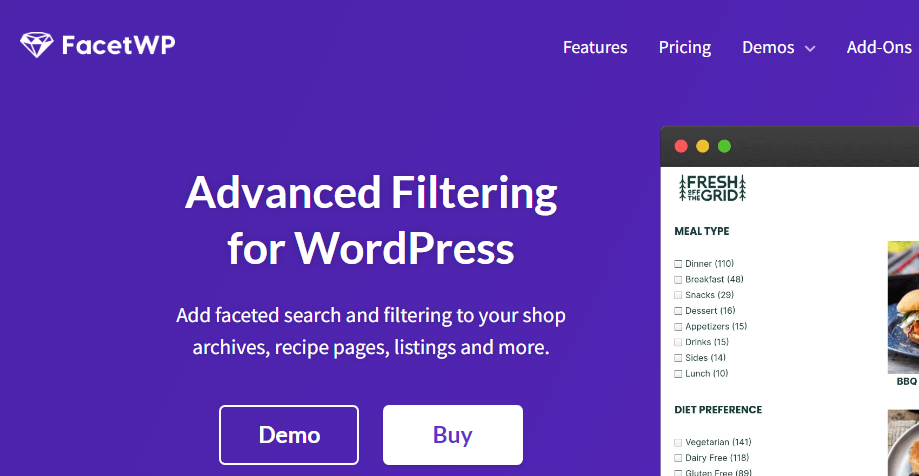The height and width of the screenshot is (476, 919).
Task: Open the Features page
Action: click(595, 47)
